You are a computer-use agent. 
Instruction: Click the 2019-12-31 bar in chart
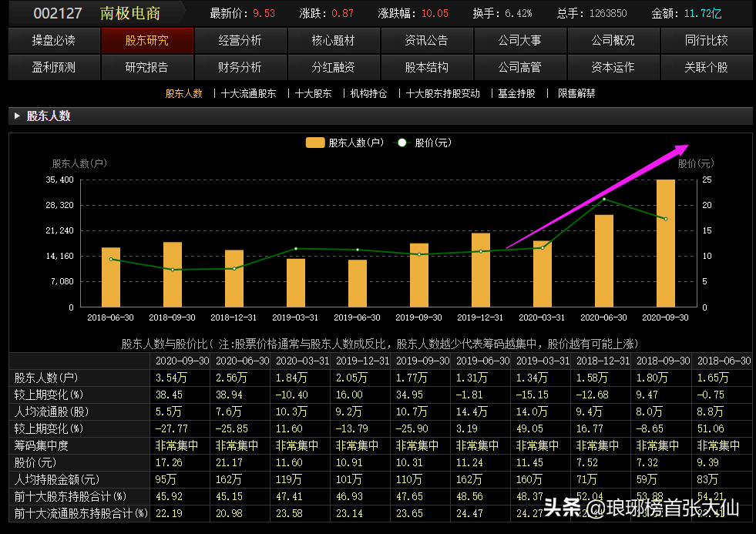coord(481,270)
